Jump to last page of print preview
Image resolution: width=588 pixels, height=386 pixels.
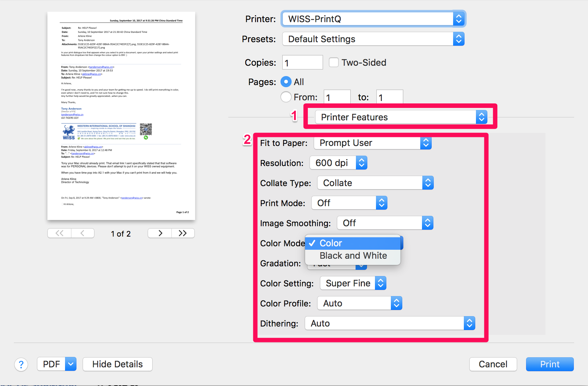click(x=183, y=233)
